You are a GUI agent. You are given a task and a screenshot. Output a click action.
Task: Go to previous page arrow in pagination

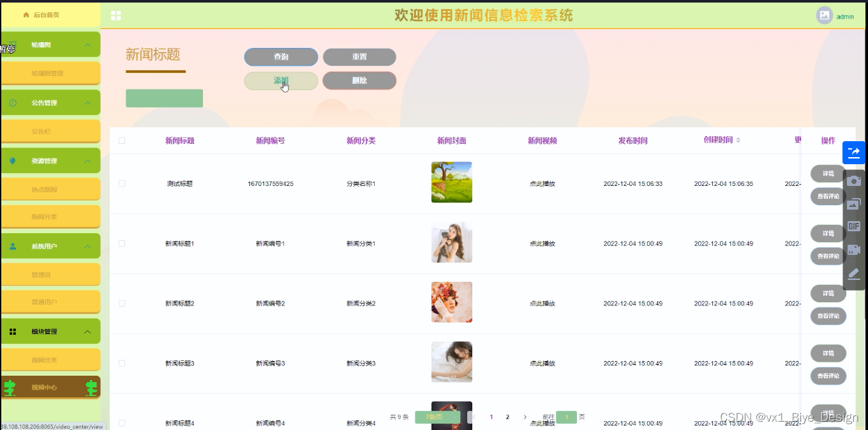click(474, 417)
